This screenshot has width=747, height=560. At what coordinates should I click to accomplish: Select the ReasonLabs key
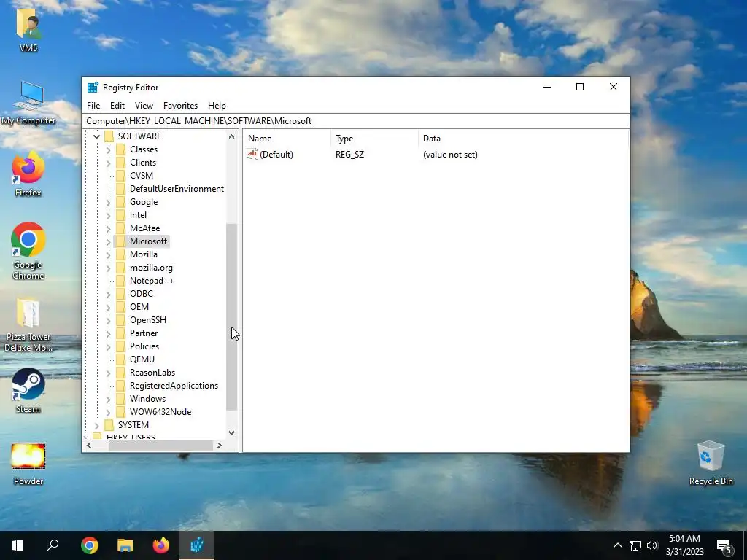(152, 373)
